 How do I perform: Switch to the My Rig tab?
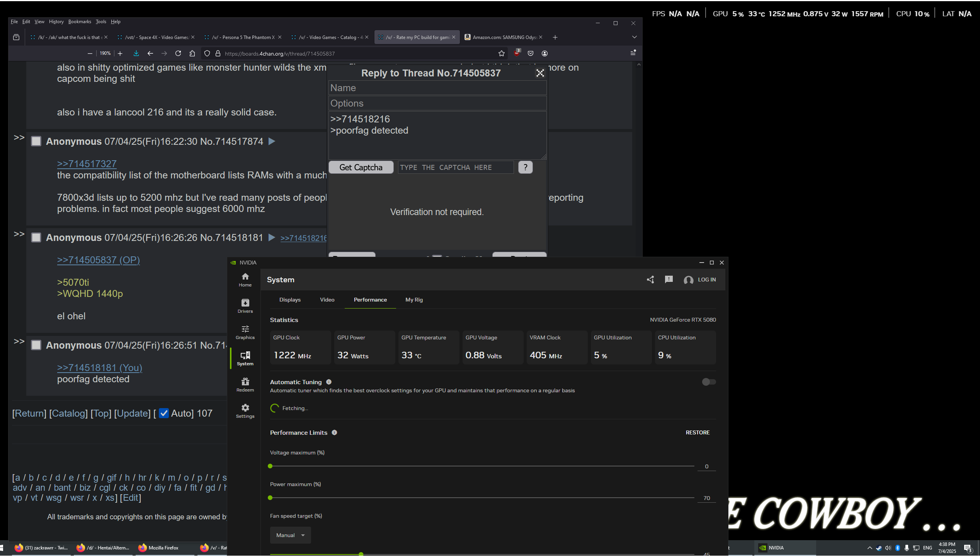coord(414,300)
